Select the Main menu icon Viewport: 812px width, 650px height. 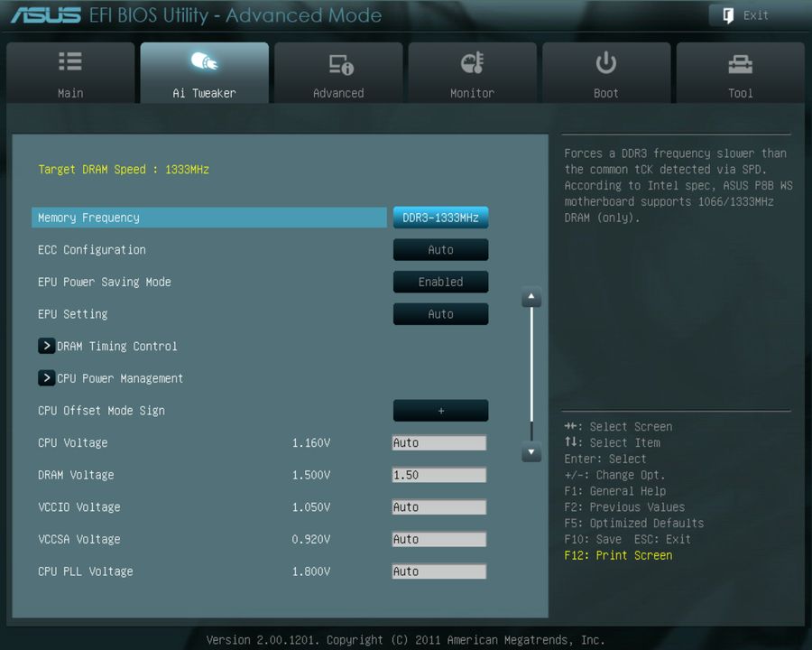[70, 61]
